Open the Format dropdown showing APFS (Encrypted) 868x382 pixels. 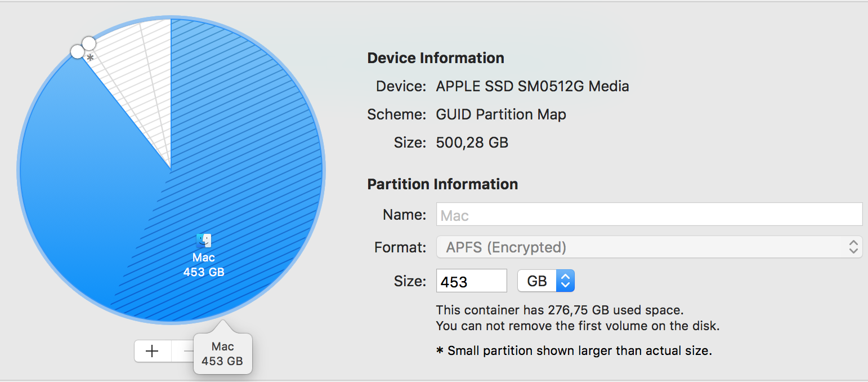pos(649,247)
